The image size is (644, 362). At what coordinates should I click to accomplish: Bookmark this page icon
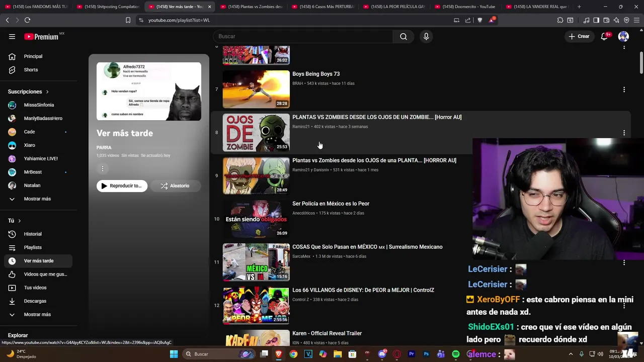coord(128,20)
